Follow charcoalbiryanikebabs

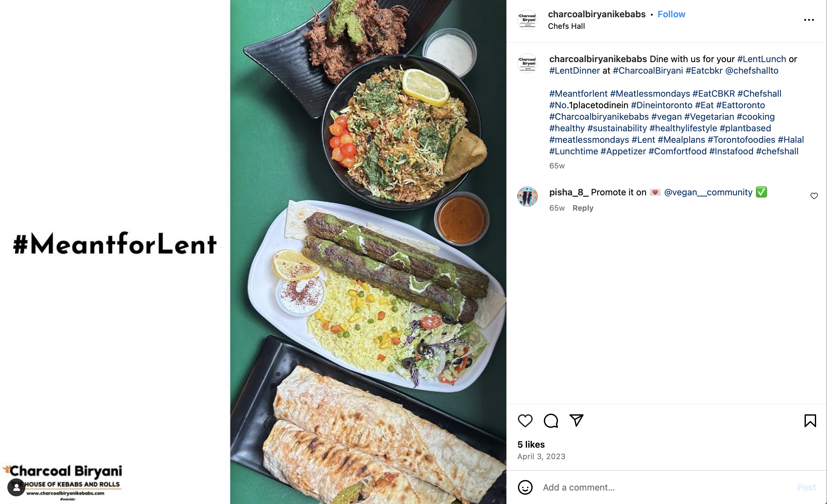pos(671,14)
